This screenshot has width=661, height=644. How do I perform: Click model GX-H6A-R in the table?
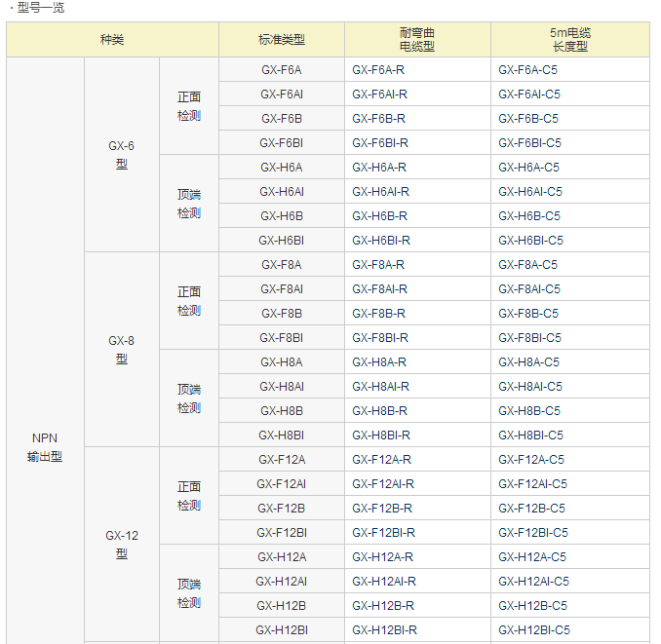pos(379,168)
